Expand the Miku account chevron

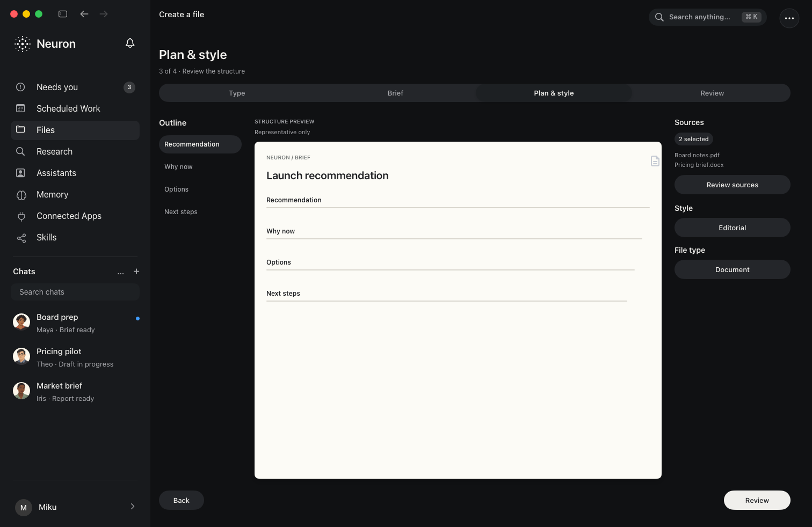click(133, 507)
